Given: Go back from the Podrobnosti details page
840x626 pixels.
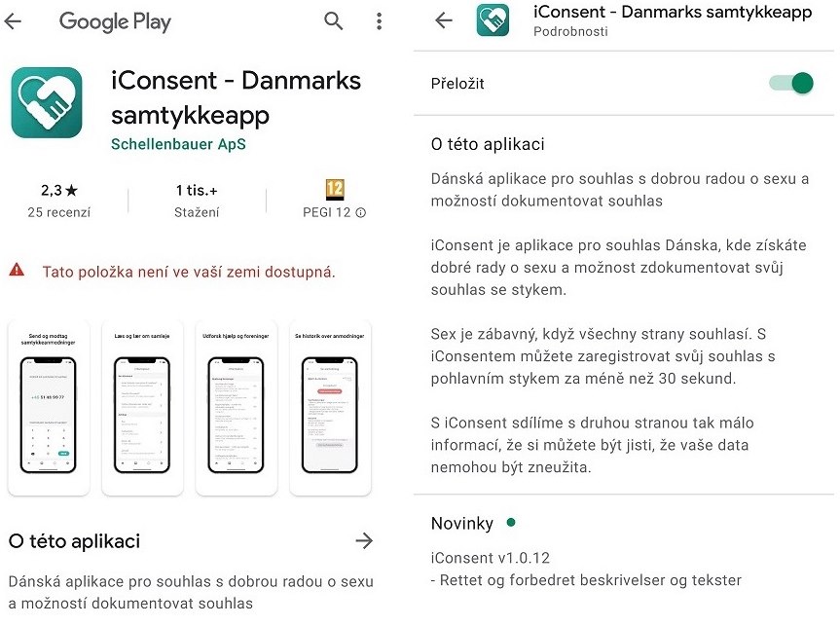Looking at the screenshot, I should click(444, 20).
